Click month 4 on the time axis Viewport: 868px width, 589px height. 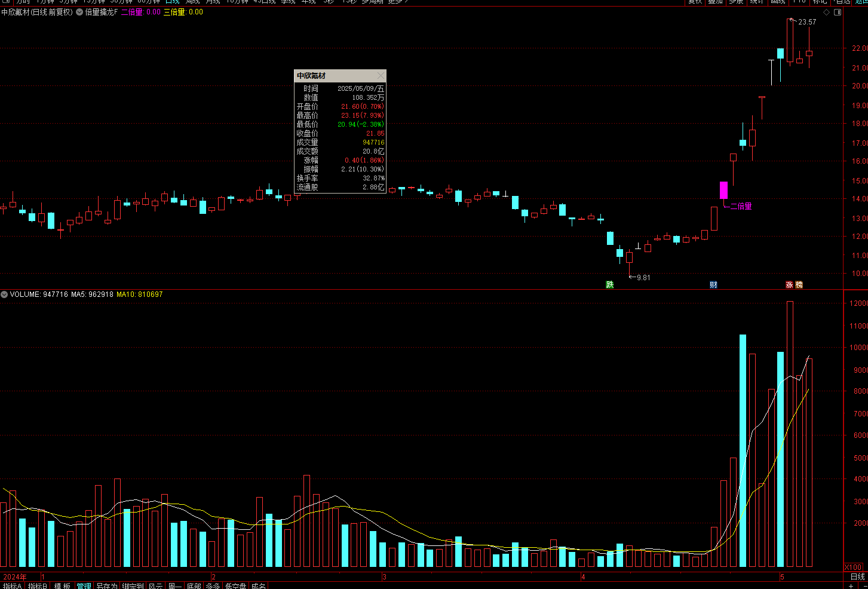(x=583, y=577)
